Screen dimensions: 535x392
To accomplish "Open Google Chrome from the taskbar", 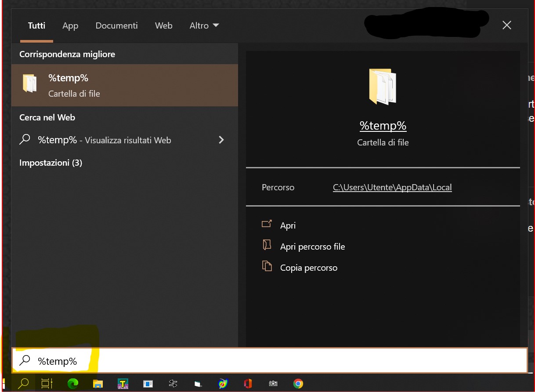I will (298, 383).
